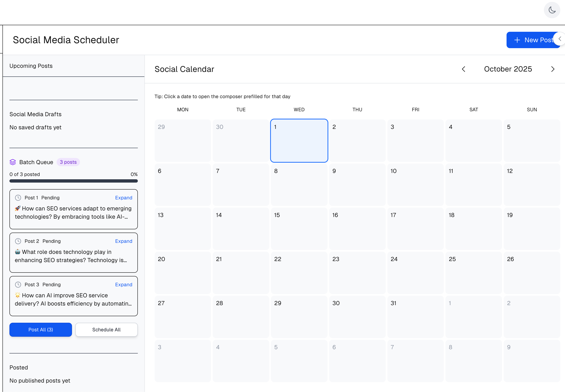Toggle dark mode with the moon icon
Viewport: 565px width, 392px height.
552,10
